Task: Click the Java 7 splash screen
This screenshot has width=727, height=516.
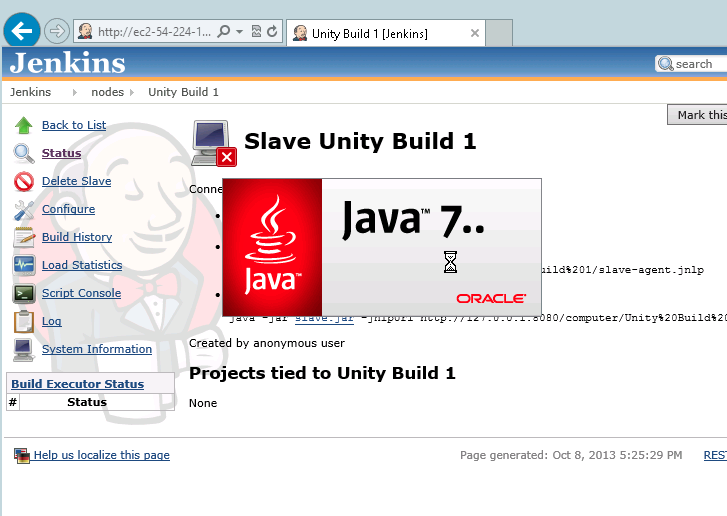Action: [x=382, y=247]
